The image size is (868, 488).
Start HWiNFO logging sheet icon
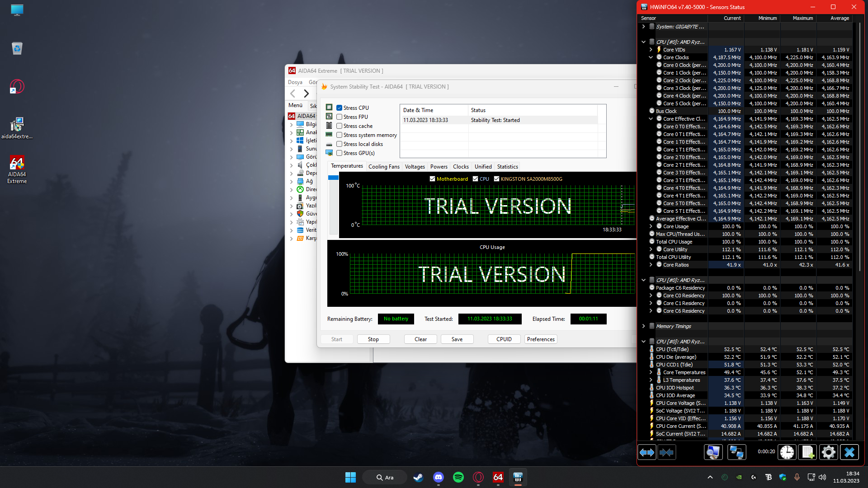click(808, 452)
